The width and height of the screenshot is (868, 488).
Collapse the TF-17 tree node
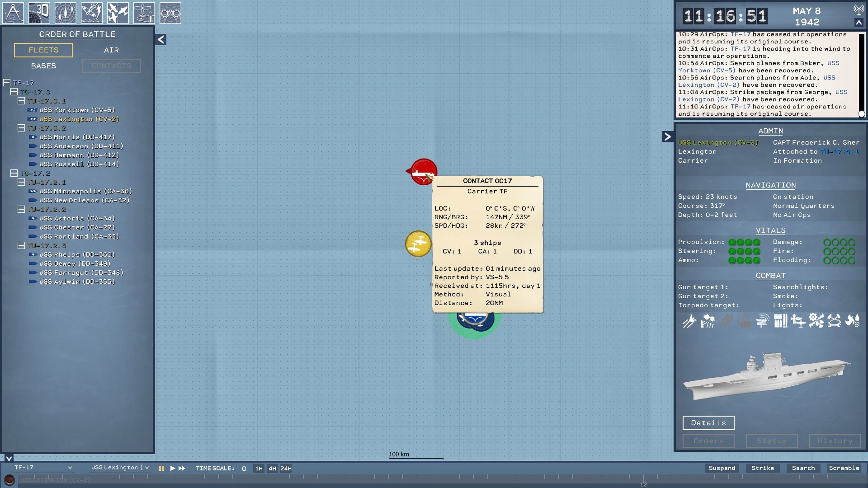(x=7, y=83)
